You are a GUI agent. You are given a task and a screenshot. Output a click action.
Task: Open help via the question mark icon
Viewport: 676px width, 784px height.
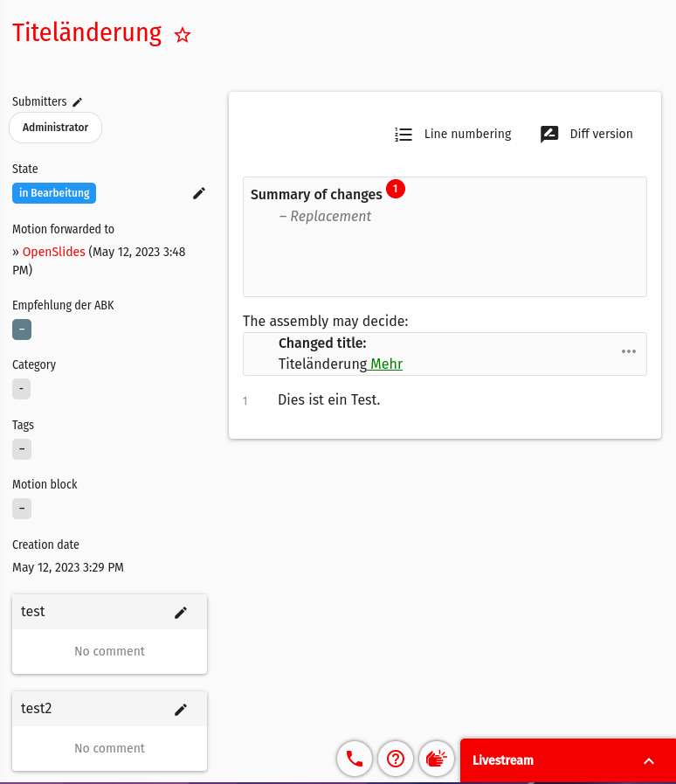396,759
